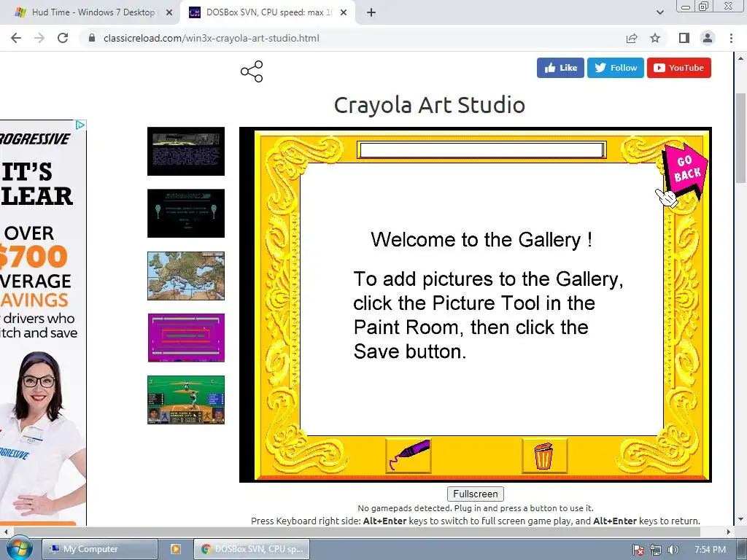
Task: Select the DOSBox SVN browser tab
Action: [x=267, y=12]
